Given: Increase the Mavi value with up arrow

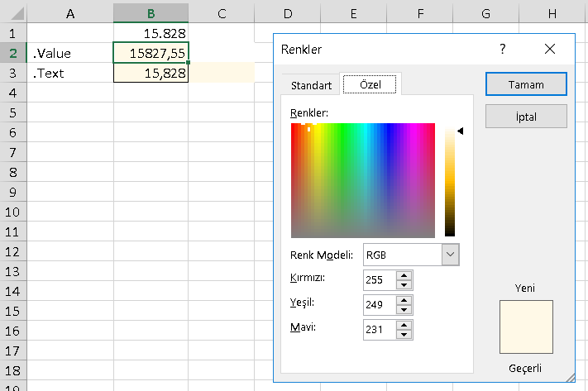Looking at the screenshot, I should 404,325.
